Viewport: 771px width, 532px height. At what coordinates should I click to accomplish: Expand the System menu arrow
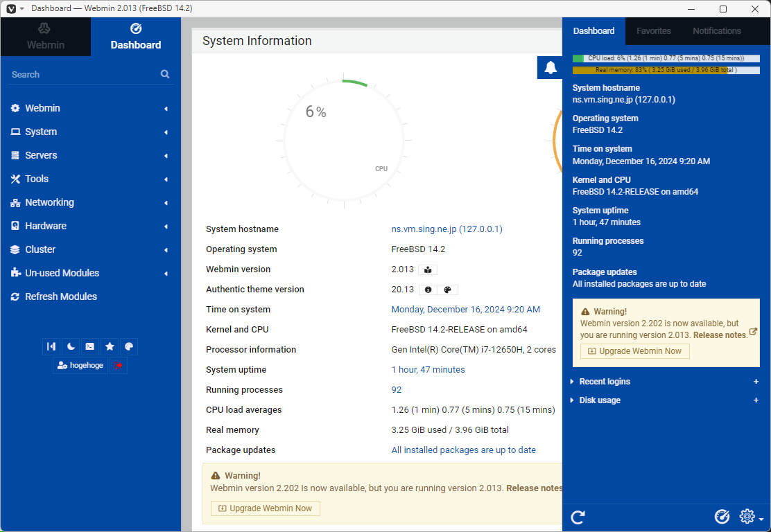[x=166, y=132]
